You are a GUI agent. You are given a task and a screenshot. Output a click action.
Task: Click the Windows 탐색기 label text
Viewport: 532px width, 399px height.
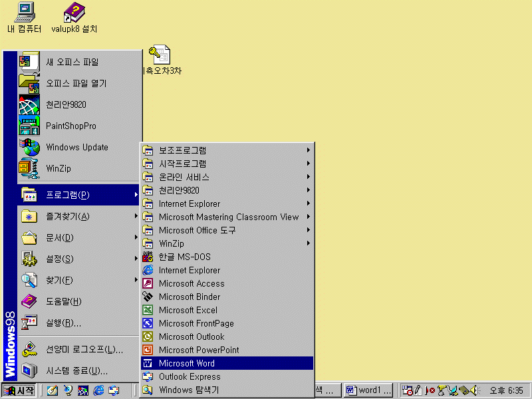[x=189, y=390]
